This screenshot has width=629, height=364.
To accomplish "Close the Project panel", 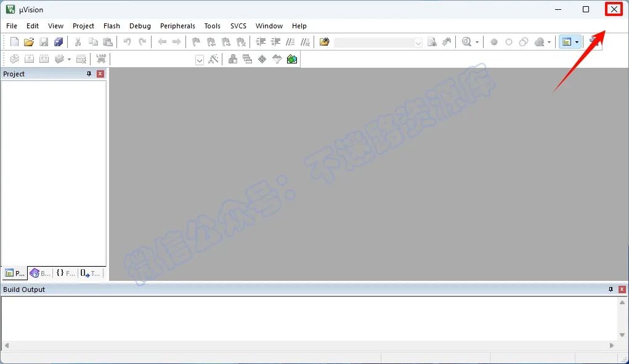I will 100,74.
